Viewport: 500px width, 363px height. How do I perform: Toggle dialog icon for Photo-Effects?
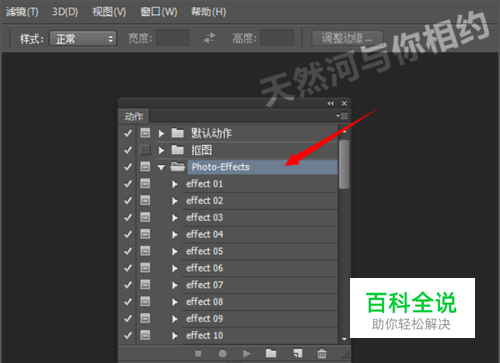[145, 166]
